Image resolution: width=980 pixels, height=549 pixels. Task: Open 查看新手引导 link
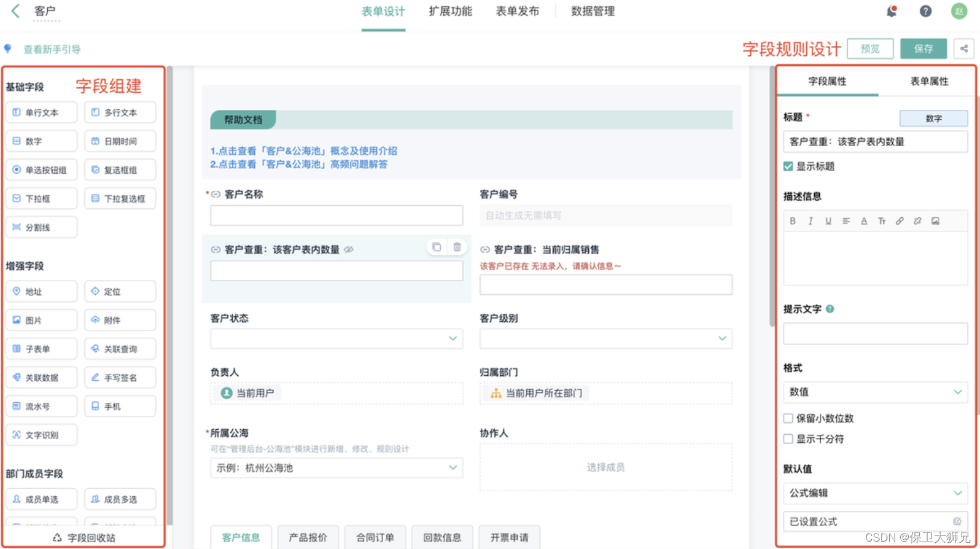point(52,50)
